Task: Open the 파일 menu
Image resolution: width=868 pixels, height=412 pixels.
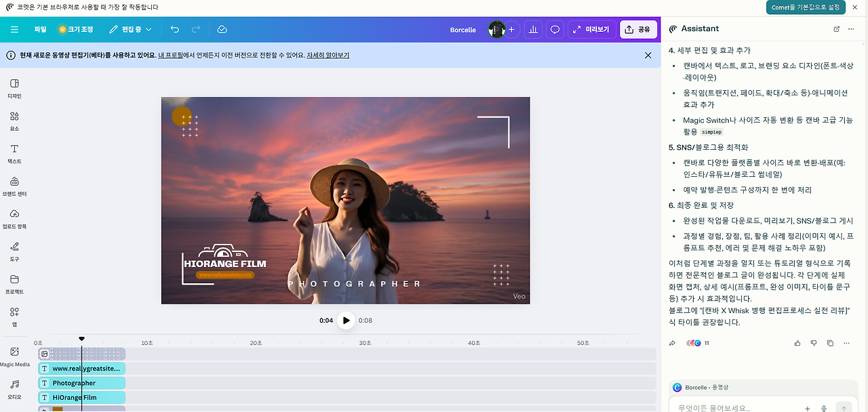Action: point(40,30)
